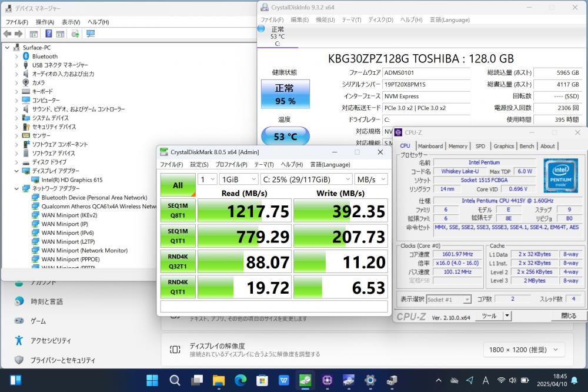This screenshot has width=588, height=392.
Task: Open Settings gear icon on the taskbar
Action: click(x=370, y=380)
